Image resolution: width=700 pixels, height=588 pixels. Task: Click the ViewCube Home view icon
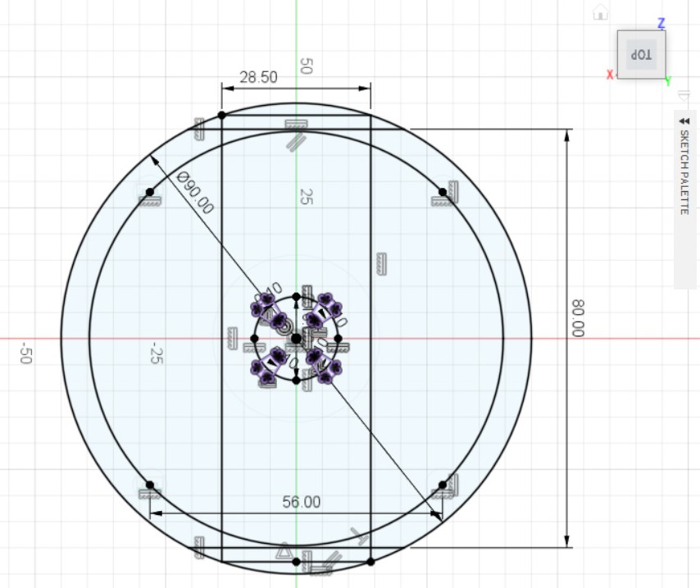pos(600,12)
